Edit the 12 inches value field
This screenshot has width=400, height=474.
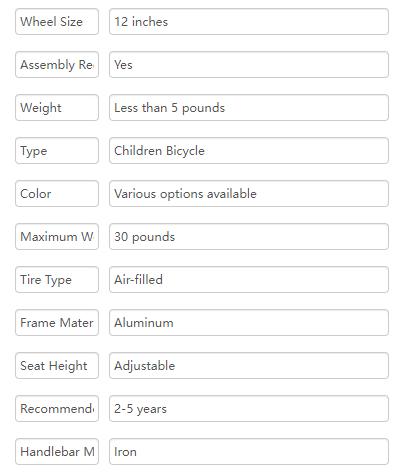pyautogui.click(x=249, y=22)
